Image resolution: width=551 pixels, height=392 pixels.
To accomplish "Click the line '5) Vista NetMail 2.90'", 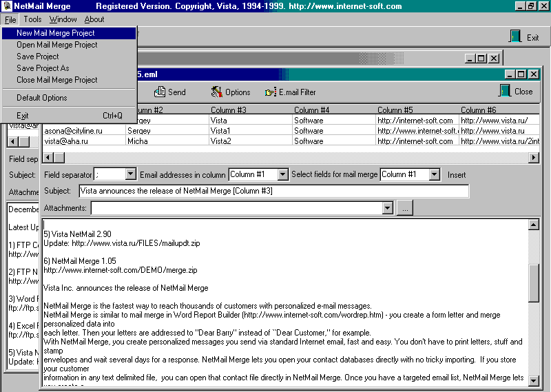I will (x=77, y=234).
